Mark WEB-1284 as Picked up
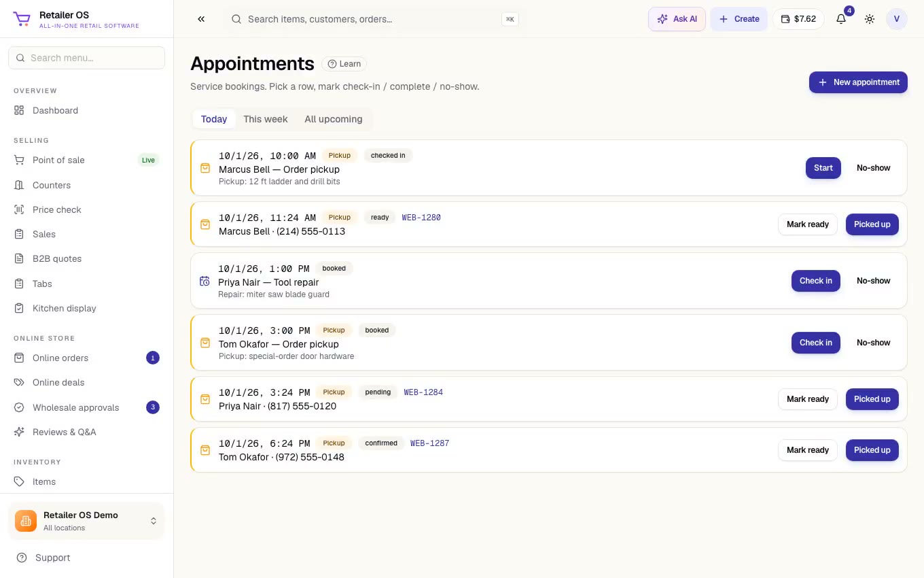Viewport: 924px width, 578px height. [872, 399]
